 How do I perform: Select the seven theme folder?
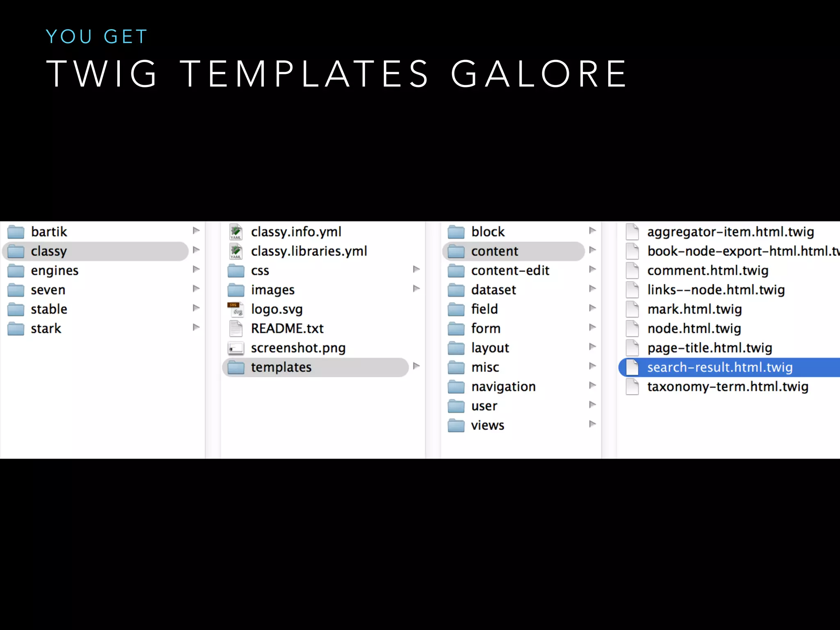click(x=48, y=290)
